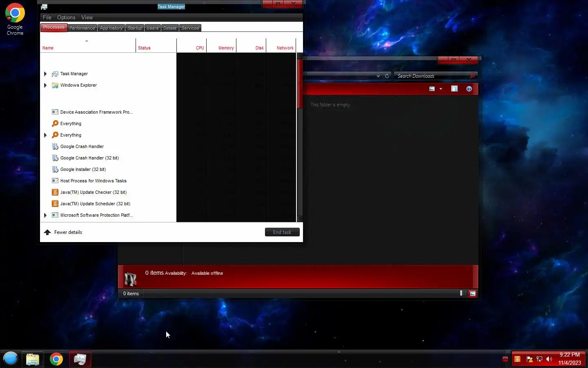Switch to the Startup tab

pyautogui.click(x=134, y=28)
